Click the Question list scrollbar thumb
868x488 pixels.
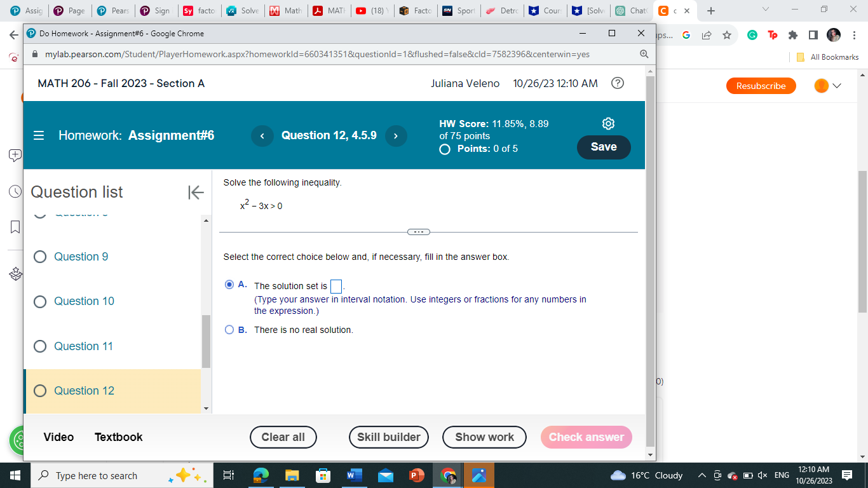tap(206, 341)
